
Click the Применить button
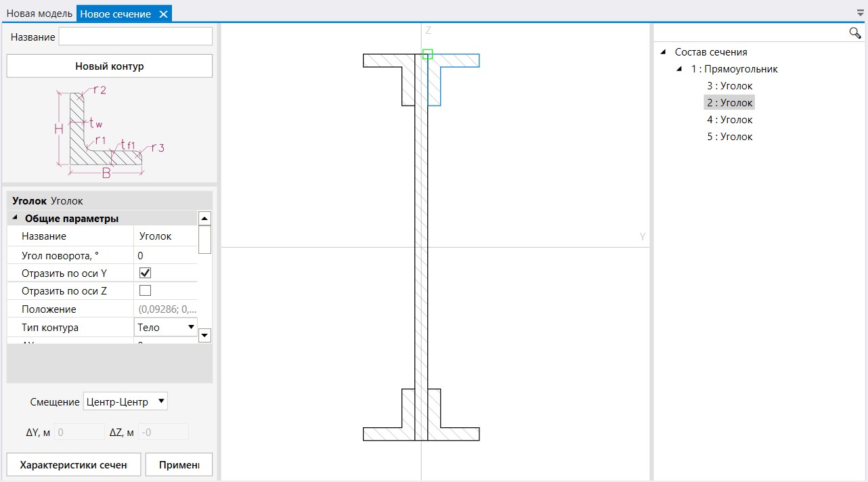pyautogui.click(x=179, y=465)
